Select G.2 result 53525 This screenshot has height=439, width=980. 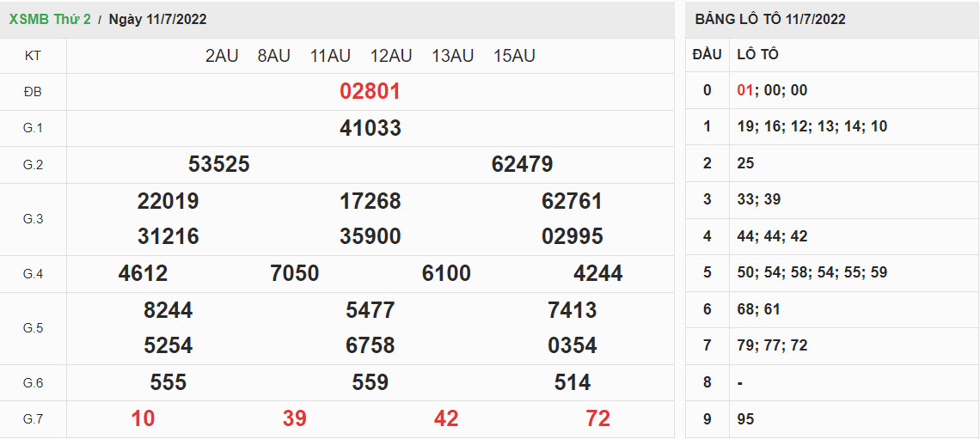(218, 164)
